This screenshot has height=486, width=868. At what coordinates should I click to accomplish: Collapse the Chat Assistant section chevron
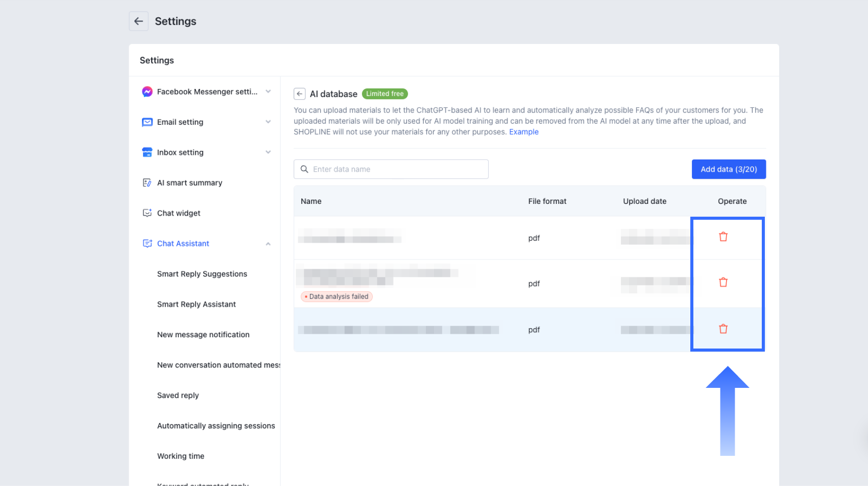(268, 244)
